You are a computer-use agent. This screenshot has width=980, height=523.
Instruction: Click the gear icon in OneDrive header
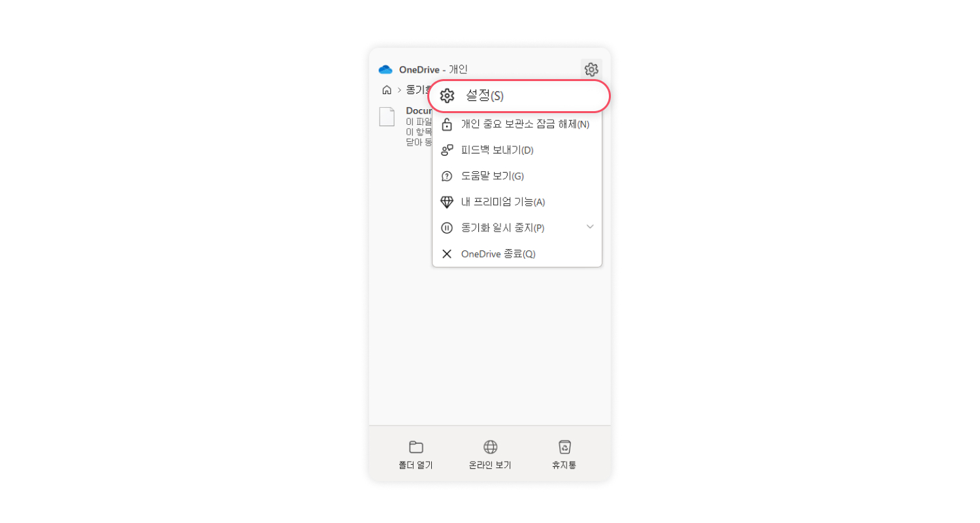click(x=591, y=69)
